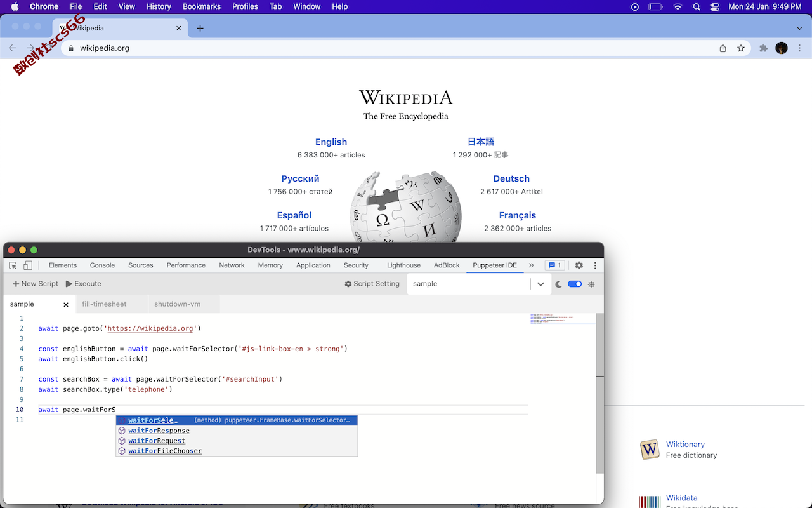
Task: Expand the script selector dropdown arrow
Action: click(x=540, y=284)
